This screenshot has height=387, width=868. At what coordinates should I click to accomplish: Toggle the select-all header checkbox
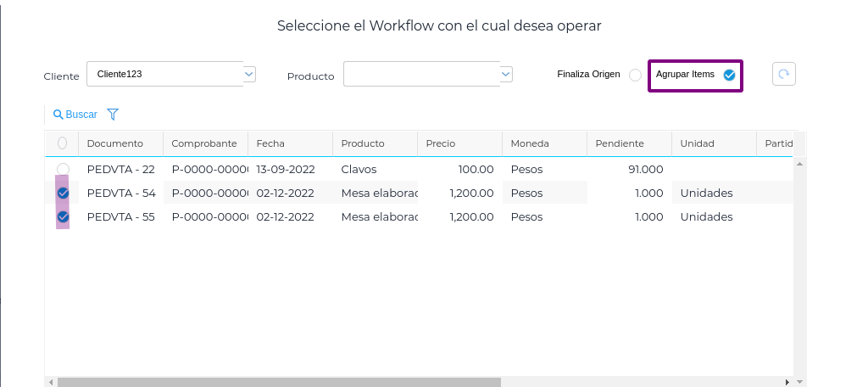62,143
